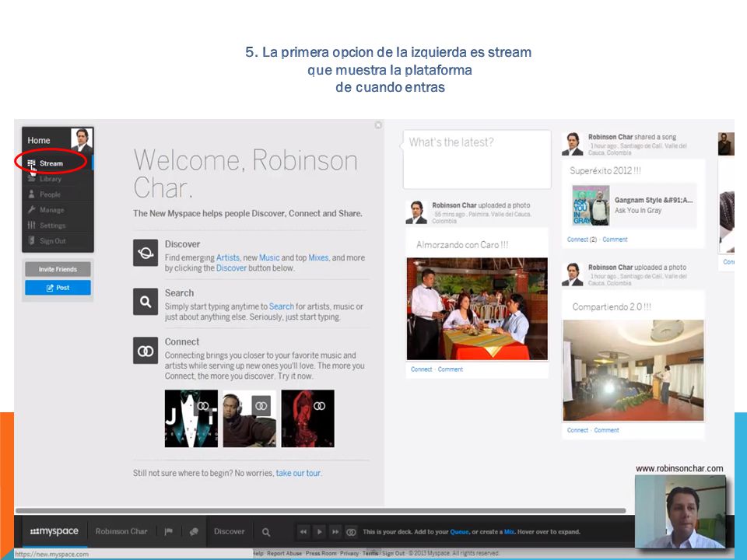Click the What's the latest? status box
This screenshot has width=747, height=560.
coord(477,159)
